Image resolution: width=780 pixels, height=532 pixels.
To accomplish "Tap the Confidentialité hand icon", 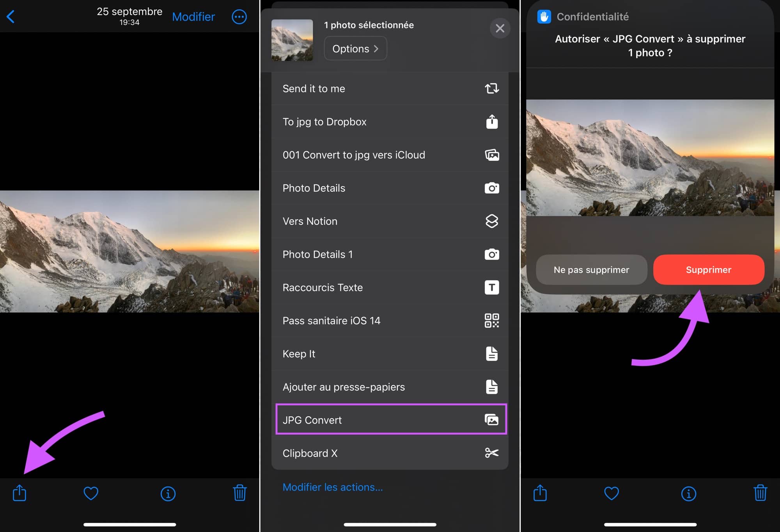I will point(544,17).
